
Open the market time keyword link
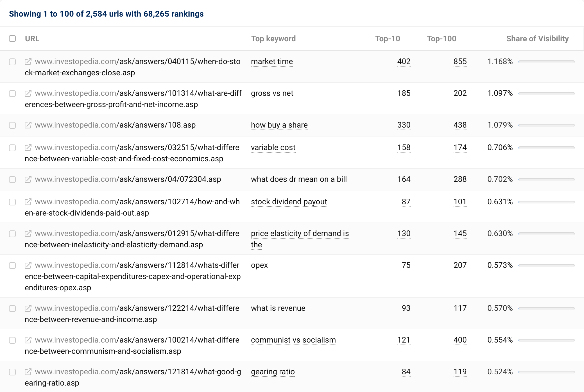(272, 62)
